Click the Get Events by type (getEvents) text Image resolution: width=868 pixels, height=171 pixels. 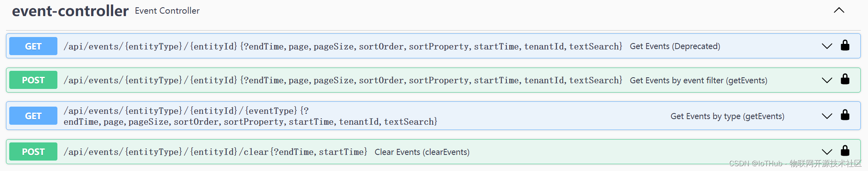pos(728,116)
